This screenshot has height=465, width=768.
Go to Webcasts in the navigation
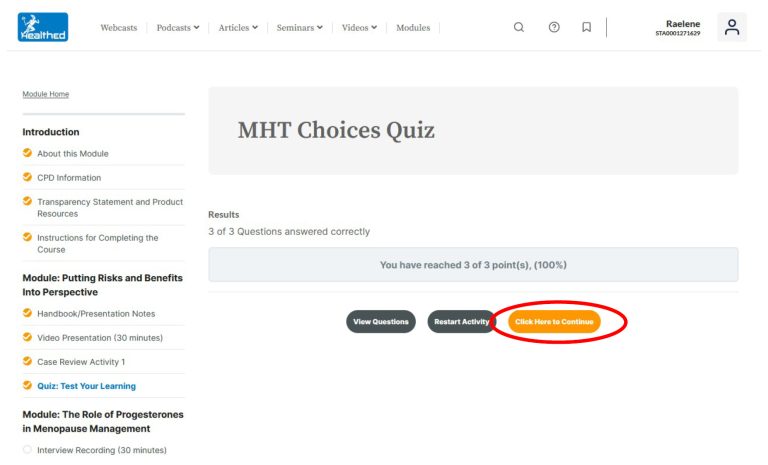pos(119,27)
